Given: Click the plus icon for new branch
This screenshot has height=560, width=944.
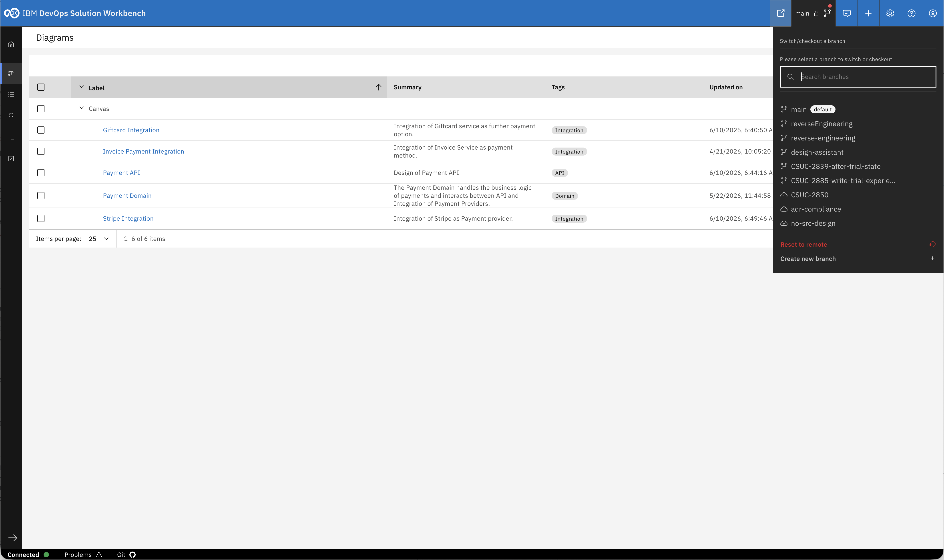Looking at the screenshot, I should pos(932,258).
